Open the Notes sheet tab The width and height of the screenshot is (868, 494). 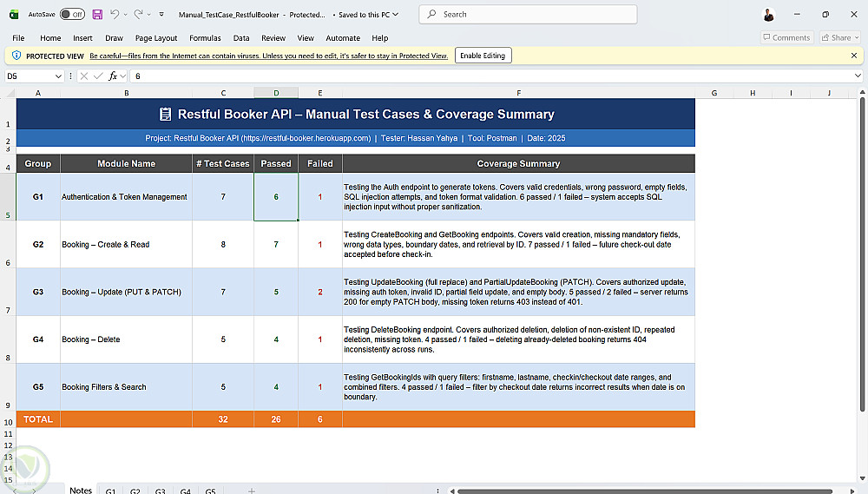coord(81,491)
